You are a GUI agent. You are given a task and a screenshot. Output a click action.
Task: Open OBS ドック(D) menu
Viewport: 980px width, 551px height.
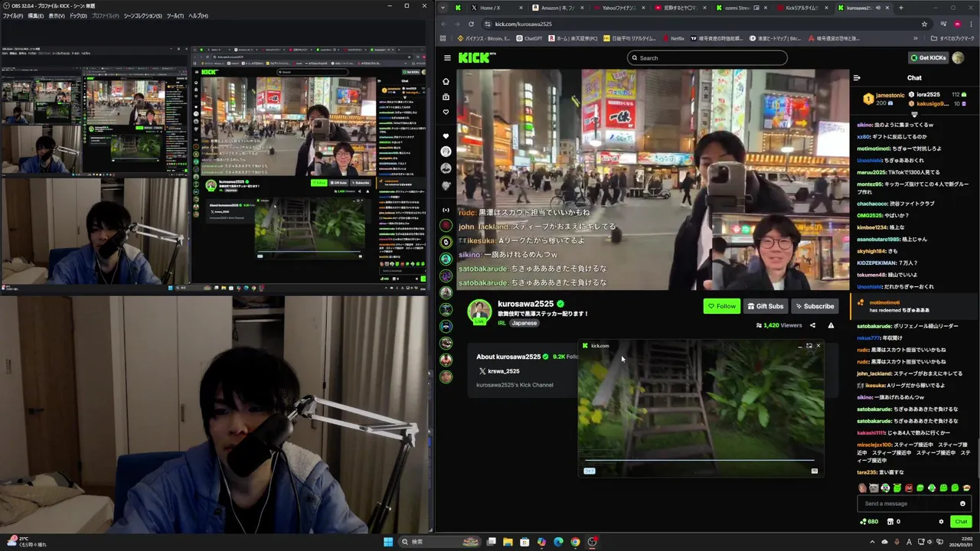point(78,15)
